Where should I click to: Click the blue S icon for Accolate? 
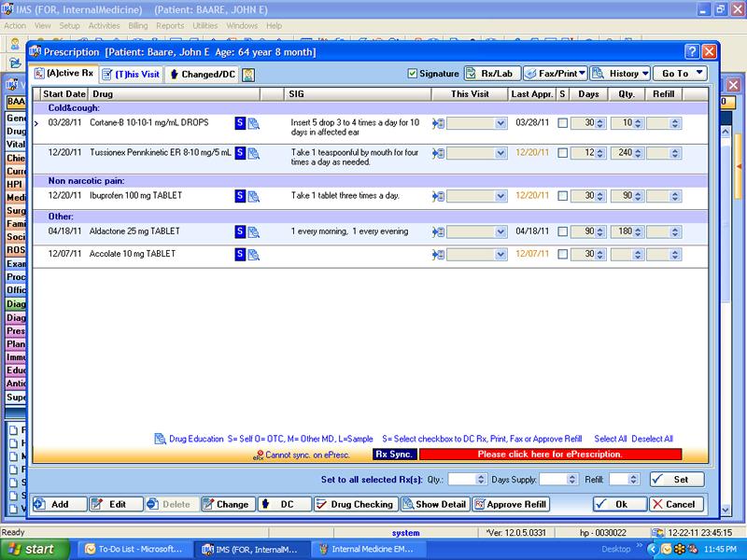pos(240,254)
